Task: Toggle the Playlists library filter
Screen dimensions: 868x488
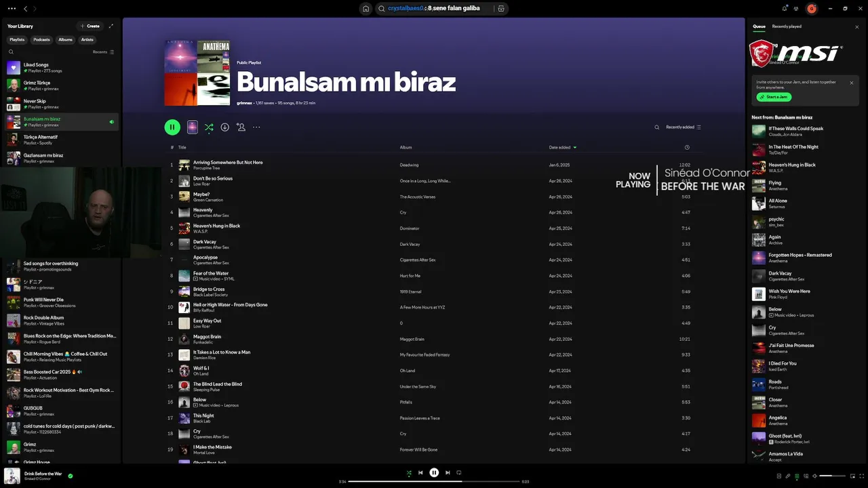Action: pyautogui.click(x=17, y=39)
